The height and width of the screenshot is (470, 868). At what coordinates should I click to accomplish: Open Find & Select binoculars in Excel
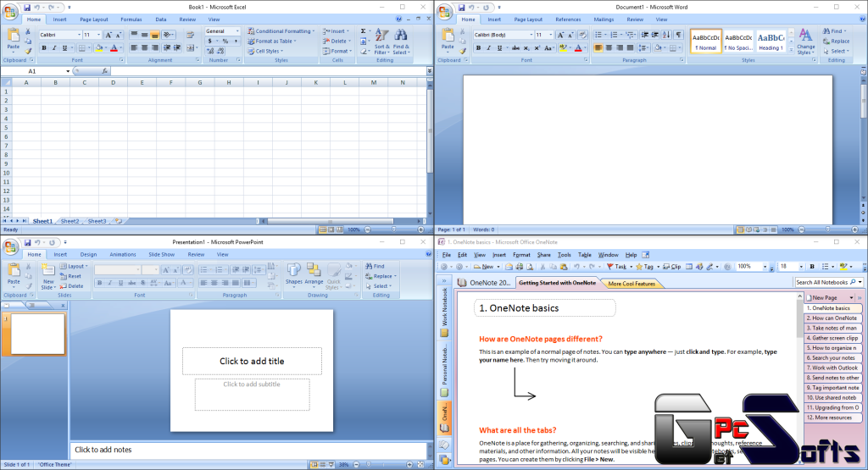(x=401, y=41)
